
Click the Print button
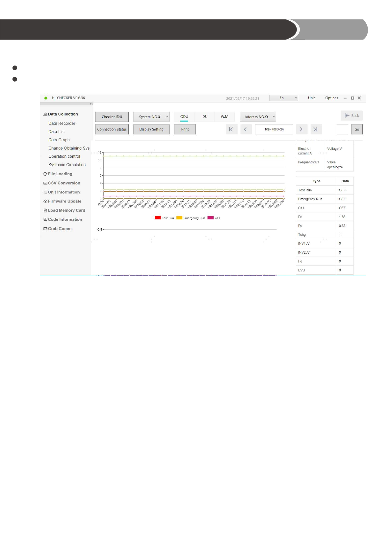(x=185, y=129)
